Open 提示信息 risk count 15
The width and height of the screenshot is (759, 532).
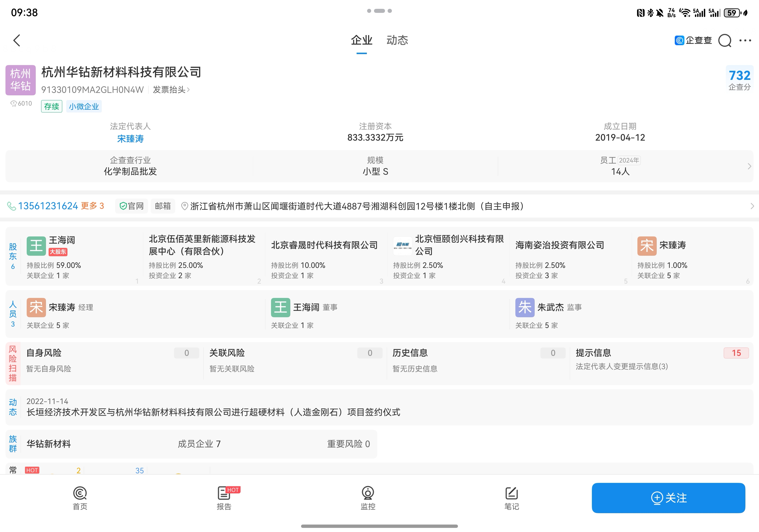[x=736, y=353]
